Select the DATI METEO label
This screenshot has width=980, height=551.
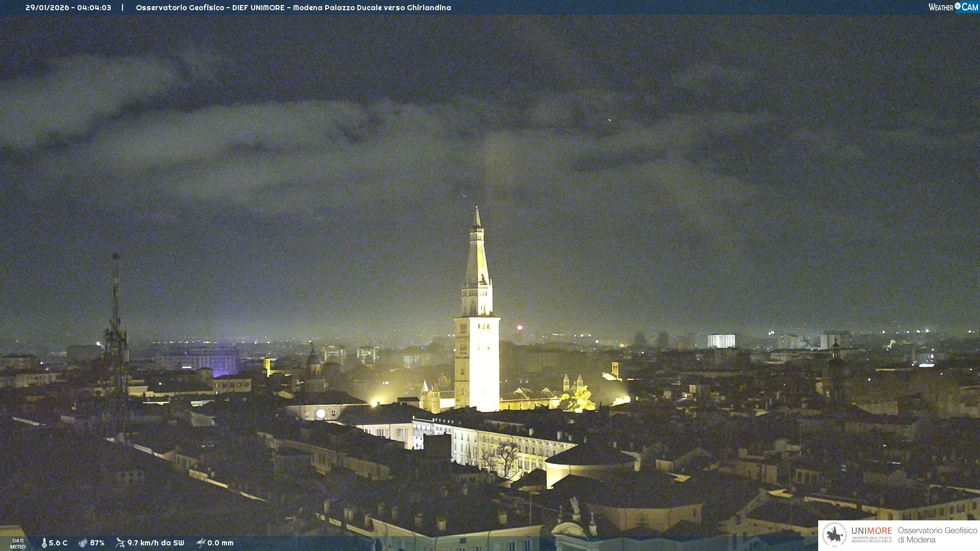pos(18,543)
